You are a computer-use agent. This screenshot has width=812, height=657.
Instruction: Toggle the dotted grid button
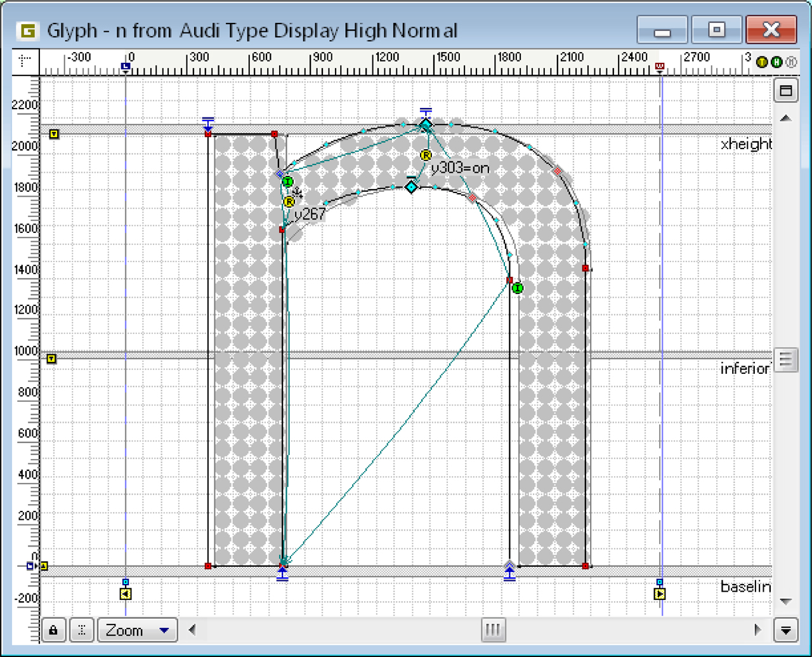(x=82, y=630)
